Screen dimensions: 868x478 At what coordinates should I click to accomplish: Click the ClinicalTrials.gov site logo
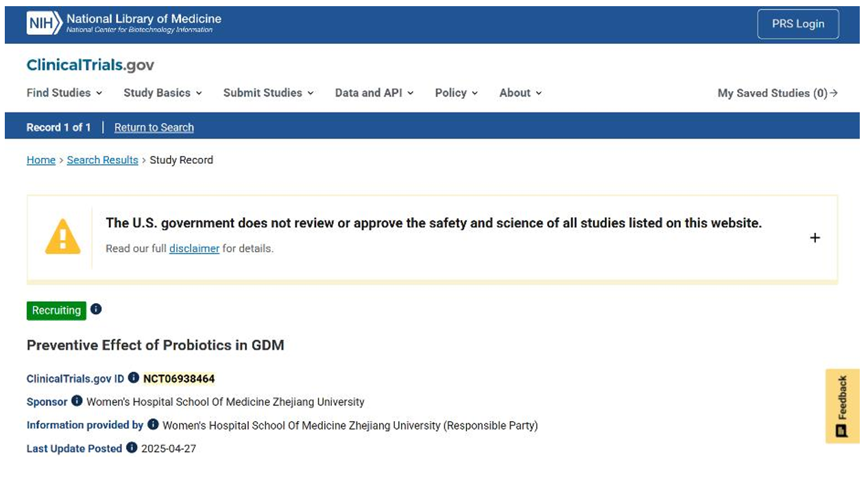[91, 65]
